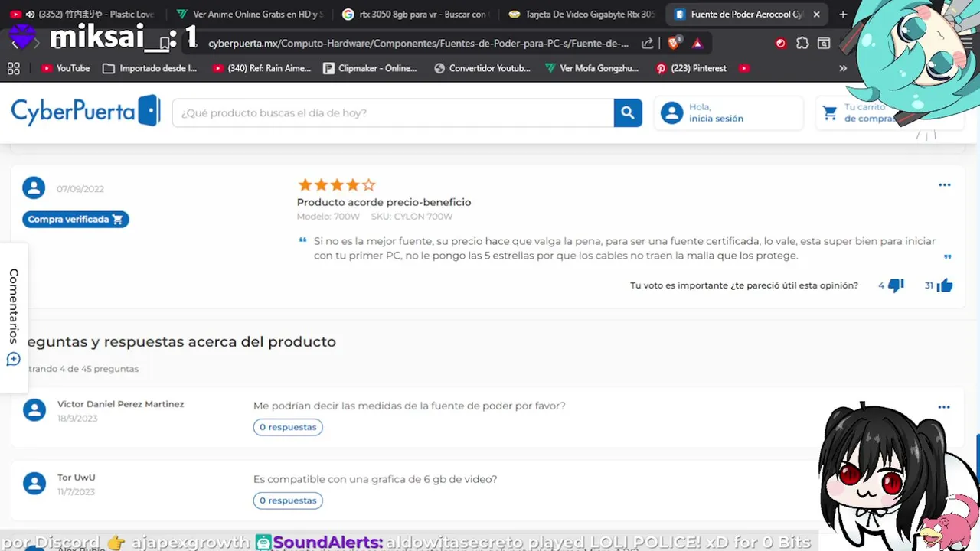Click the Preguntas y respuestas section heading
This screenshot has height=551, width=980.
(181, 341)
